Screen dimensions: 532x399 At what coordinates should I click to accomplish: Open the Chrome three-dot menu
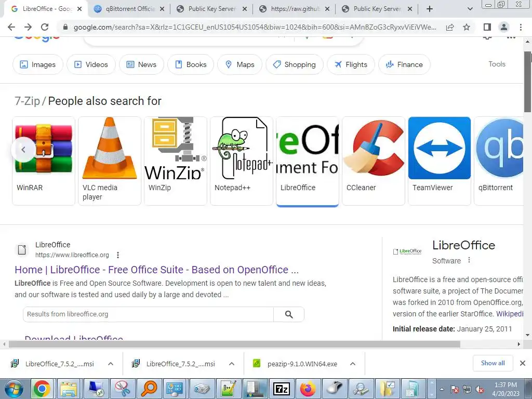click(x=521, y=27)
